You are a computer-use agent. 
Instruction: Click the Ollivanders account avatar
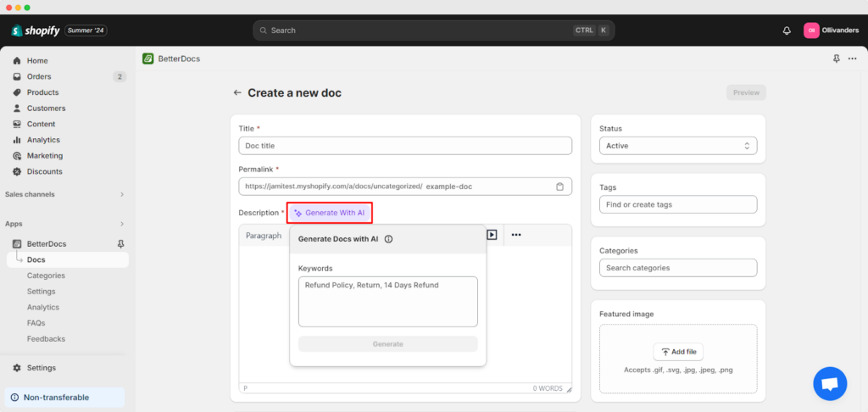click(x=811, y=31)
